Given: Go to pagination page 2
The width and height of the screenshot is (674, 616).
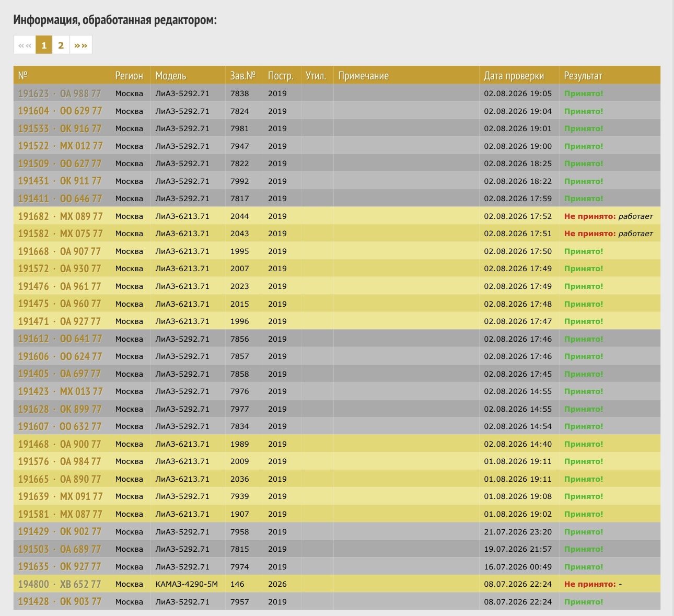Looking at the screenshot, I should [61, 45].
